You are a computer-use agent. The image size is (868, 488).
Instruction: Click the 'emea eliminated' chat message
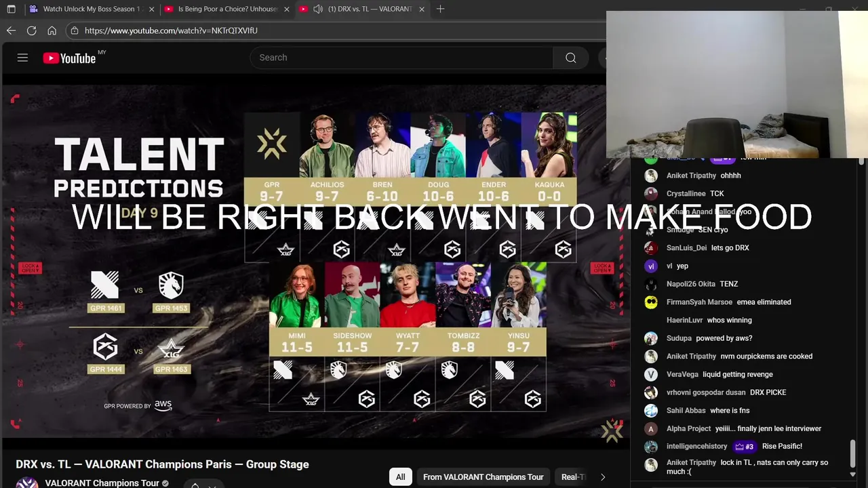tap(764, 302)
